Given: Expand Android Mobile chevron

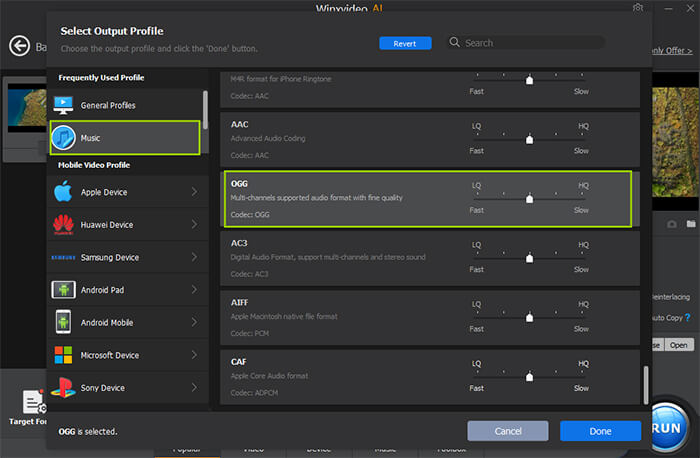Looking at the screenshot, I should [194, 322].
